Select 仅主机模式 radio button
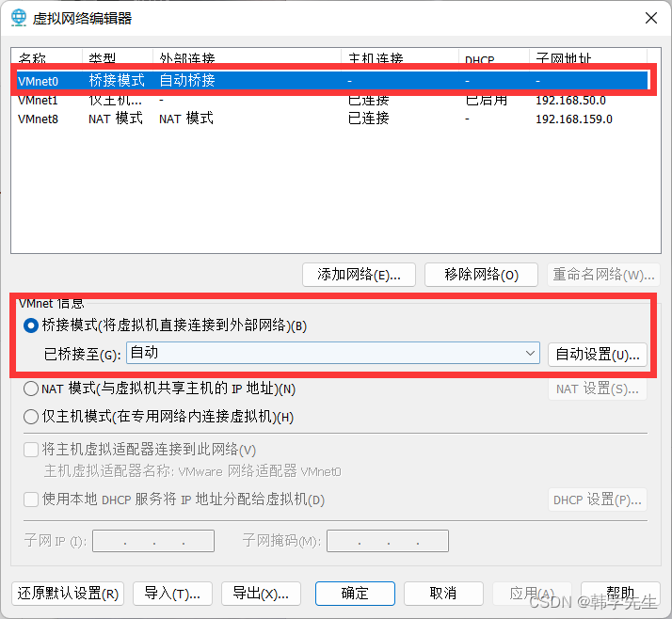672x619 pixels. pyautogui.click(x=31, y=417)
